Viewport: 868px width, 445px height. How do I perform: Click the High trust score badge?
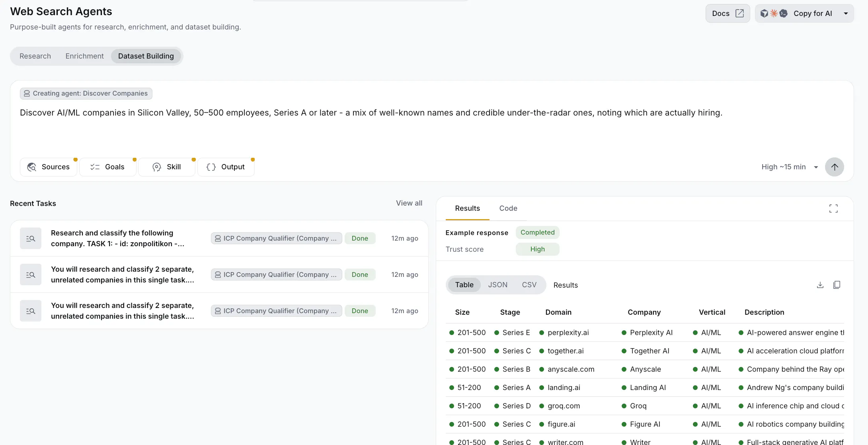click(x=537, y=249)
